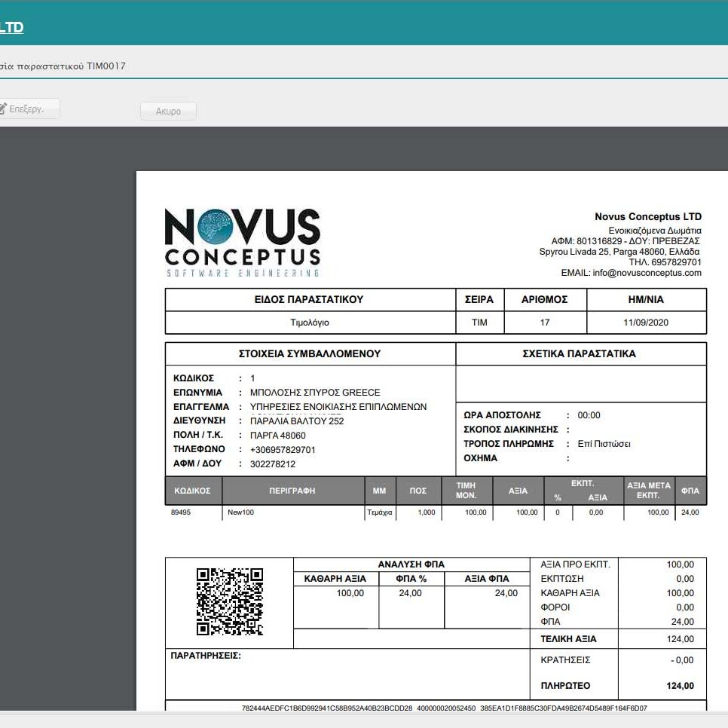Viewport: 728px width, 728px height.
Task: Click the ΠΕΡΙΓΡΑΦΗ column header
Action: [292, 491]
